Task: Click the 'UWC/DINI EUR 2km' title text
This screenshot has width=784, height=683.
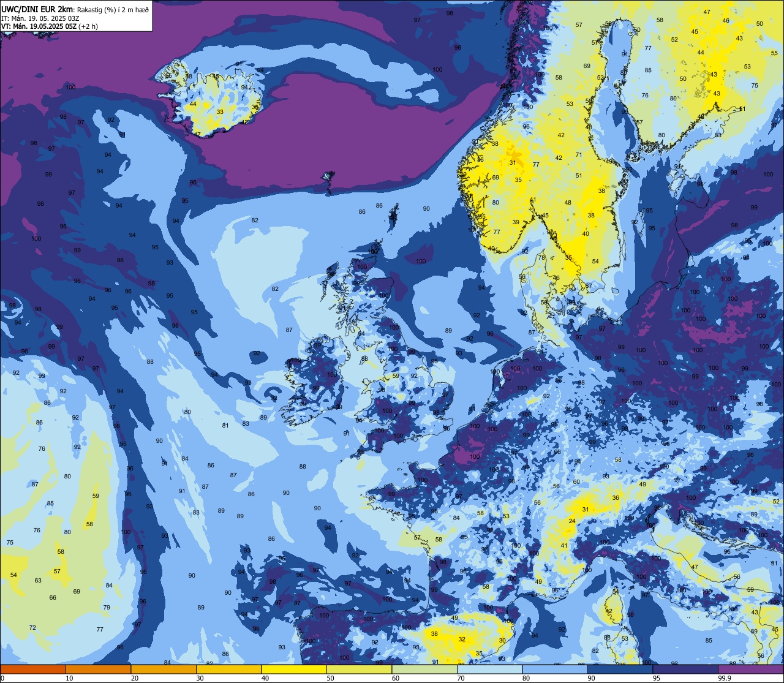Action: point(37,9)
